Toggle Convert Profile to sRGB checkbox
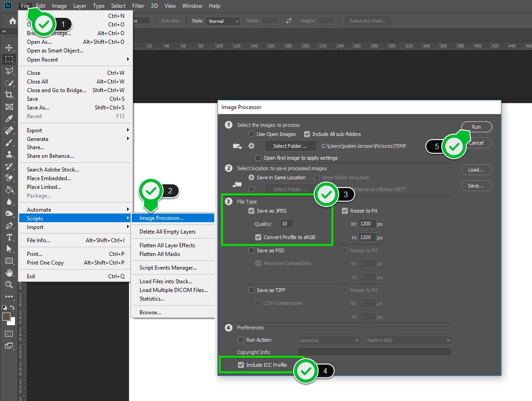The image size is (532, 401). pyautogui.click(x=258, y=237)
